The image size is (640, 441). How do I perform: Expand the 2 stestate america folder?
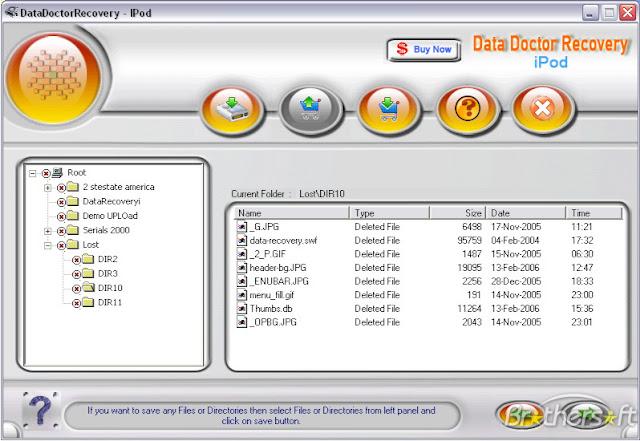pyautogui.click(x=48, y=188)
